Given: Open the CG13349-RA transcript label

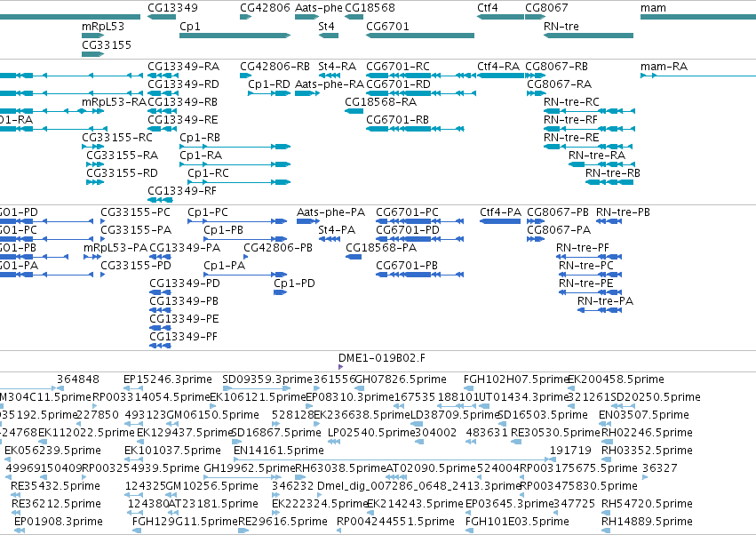Looking at the screenshot, I should click(x=183, y=66).
